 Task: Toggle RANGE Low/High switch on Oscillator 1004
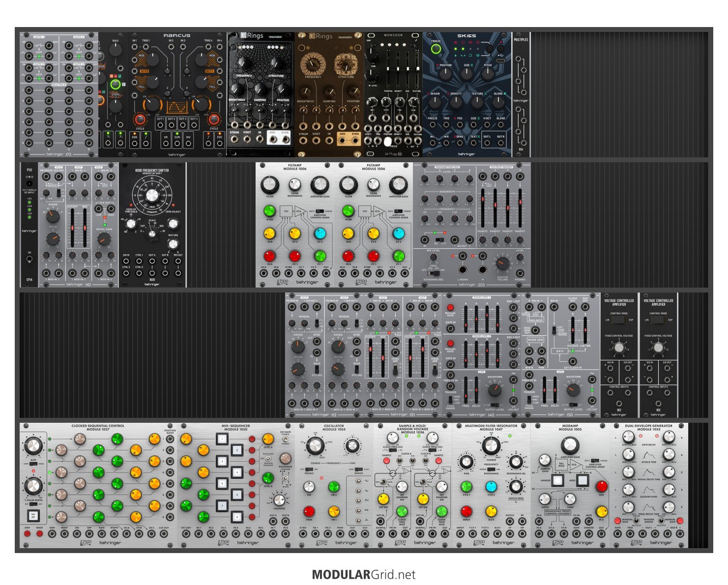tap(358, 469)
